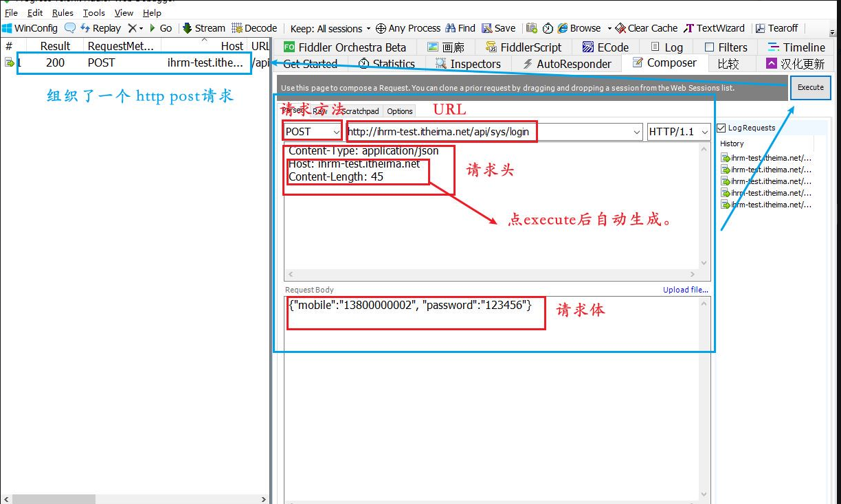Clear Cache using the toolbar button
The width and height of the screenshot is (841, 504).
647,28
